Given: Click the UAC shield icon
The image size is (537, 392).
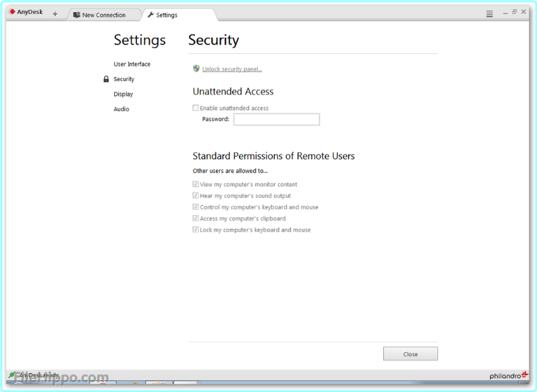Looking at the screenshot, I should (x=196, y=69).
